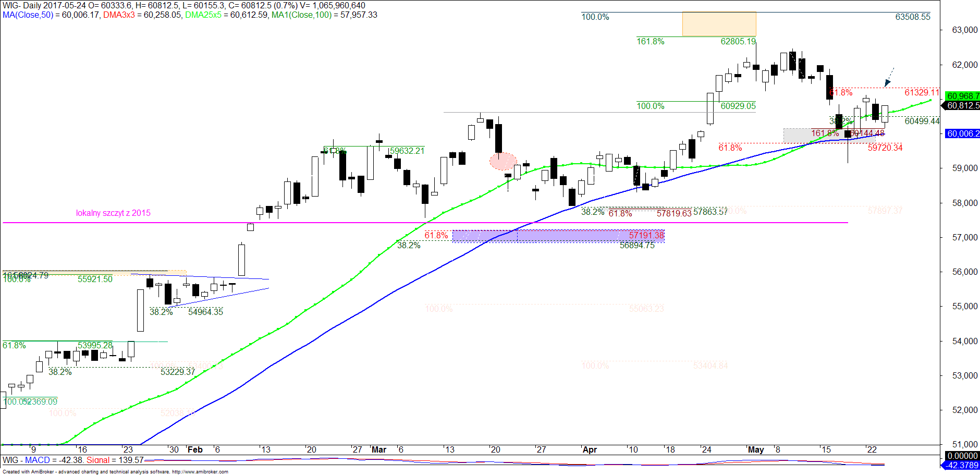The width and height of the screenshot is (980, 475).
Task: Select the WIG - MACD indicator label
Action: point(27,460)
